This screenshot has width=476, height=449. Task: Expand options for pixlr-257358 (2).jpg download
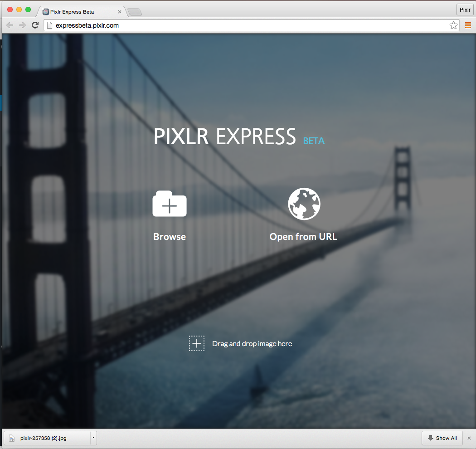[x=94, y=438]
